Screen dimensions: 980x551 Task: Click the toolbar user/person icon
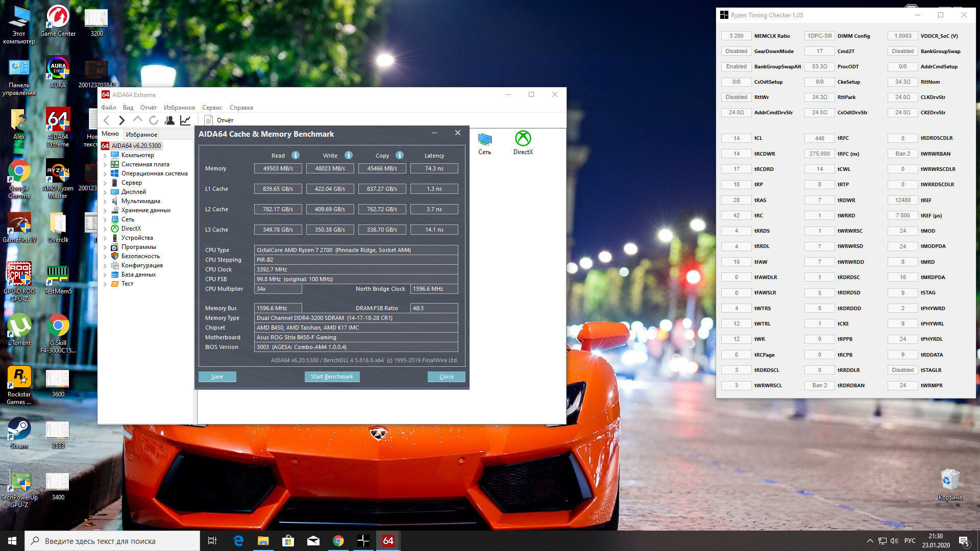[169, 120]
